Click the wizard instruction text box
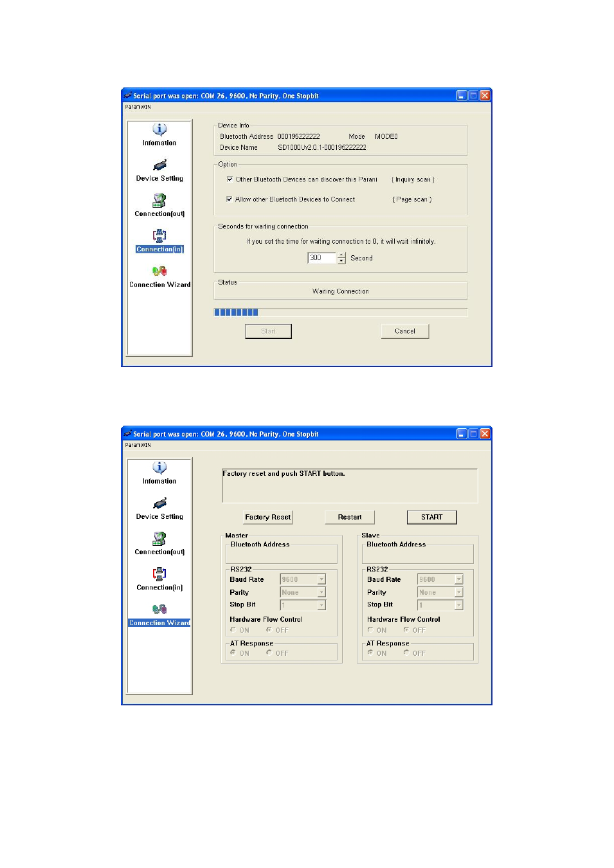Screen dimensions: 614x868 [x=350, y=485]
